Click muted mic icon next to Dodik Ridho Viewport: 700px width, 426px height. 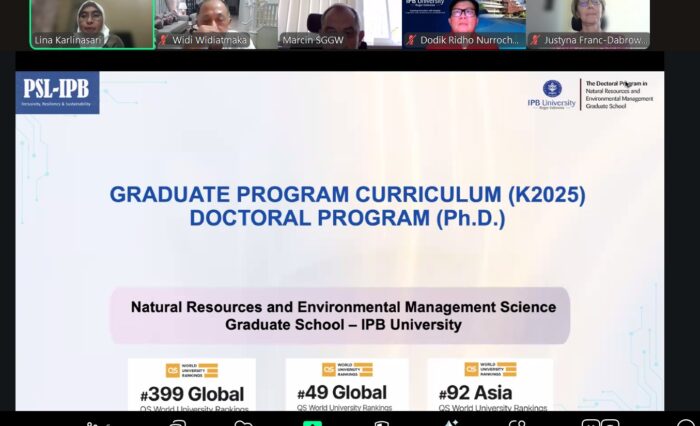412,41
